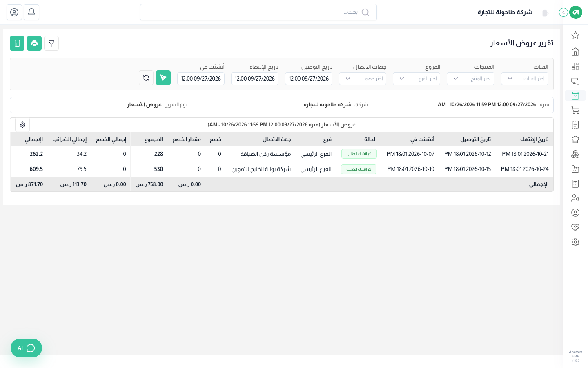
Task: Open the heart handshake icon in sidebar
Action: [575, 227]
